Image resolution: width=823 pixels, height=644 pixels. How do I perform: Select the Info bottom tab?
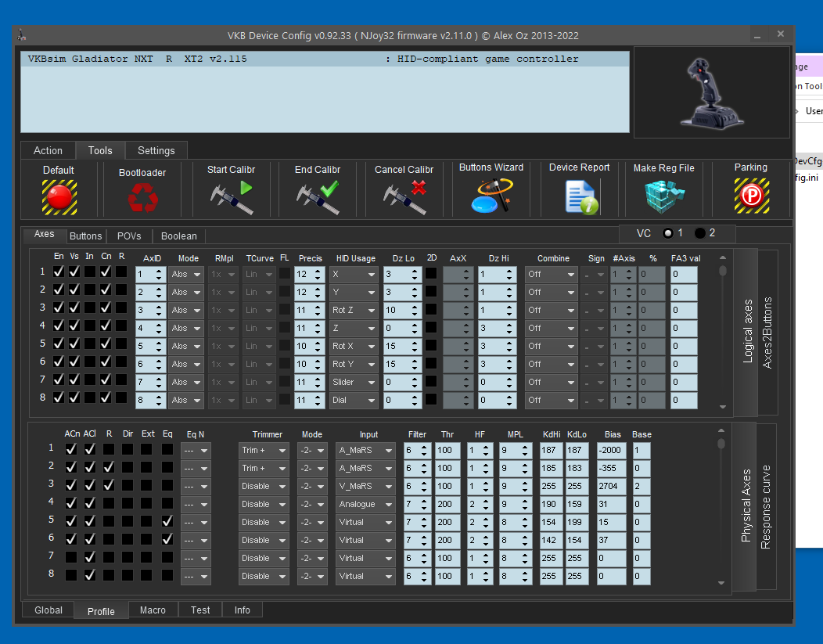(x=242, y=610)
